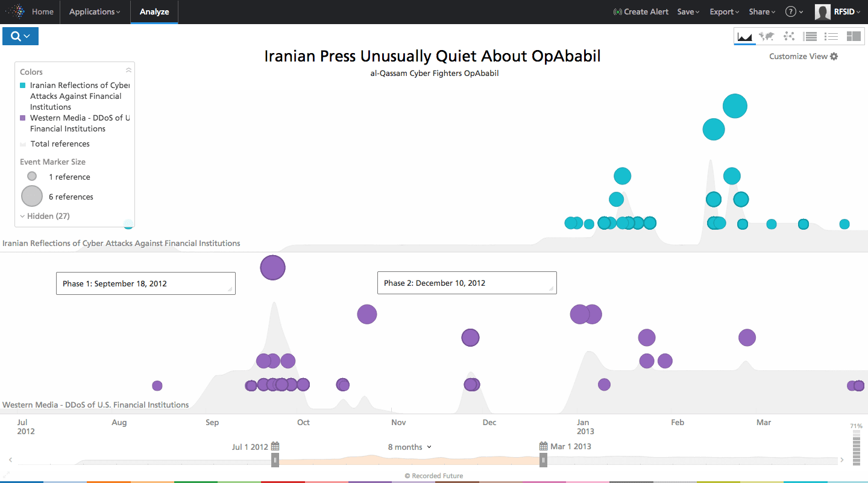
Task: Click the right range slider handle
Action: pos(543,461)
